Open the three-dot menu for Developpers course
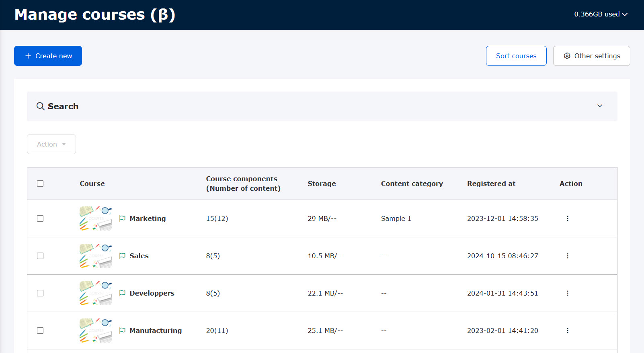Image resolution: width=644 pixels, height=353 pixels. (567, 293)
